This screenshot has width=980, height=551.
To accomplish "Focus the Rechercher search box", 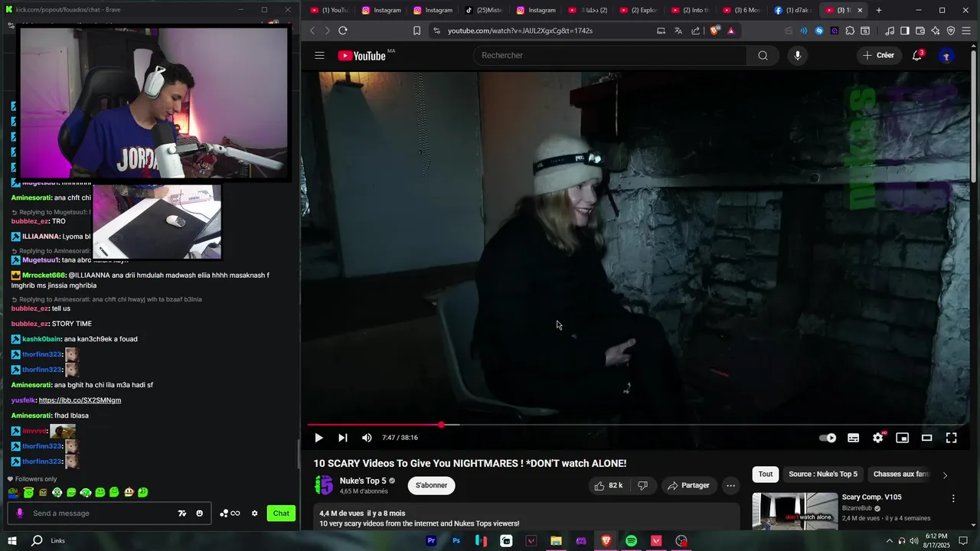I will pos(610,55).
